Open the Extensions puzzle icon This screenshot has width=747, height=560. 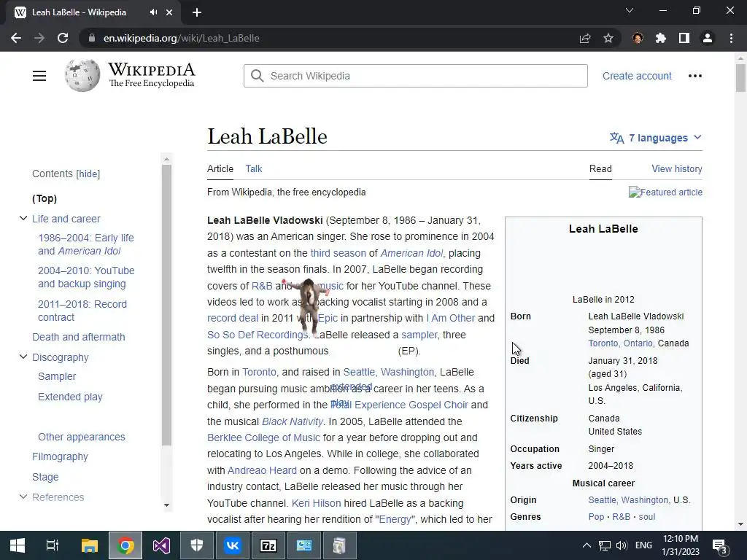point(661,38)
